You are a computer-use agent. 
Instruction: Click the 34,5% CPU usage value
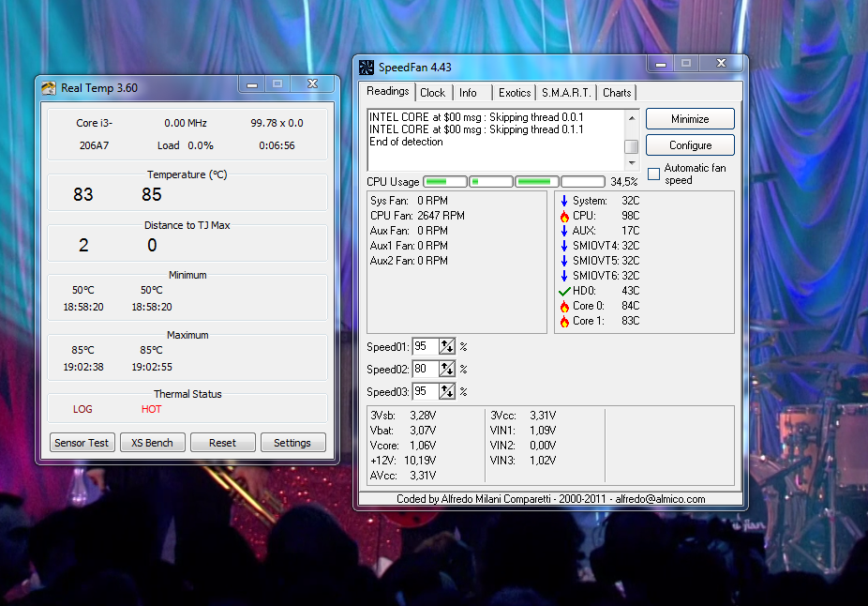624,182
